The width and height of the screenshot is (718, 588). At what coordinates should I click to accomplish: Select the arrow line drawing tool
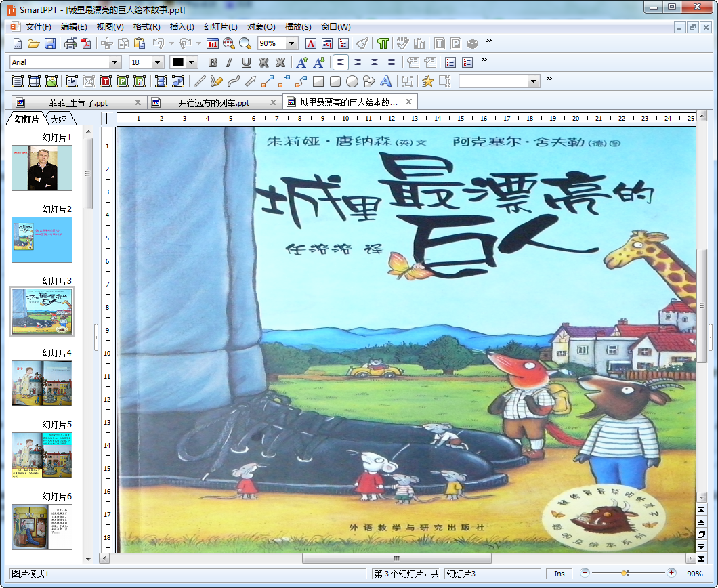[251, 81]
